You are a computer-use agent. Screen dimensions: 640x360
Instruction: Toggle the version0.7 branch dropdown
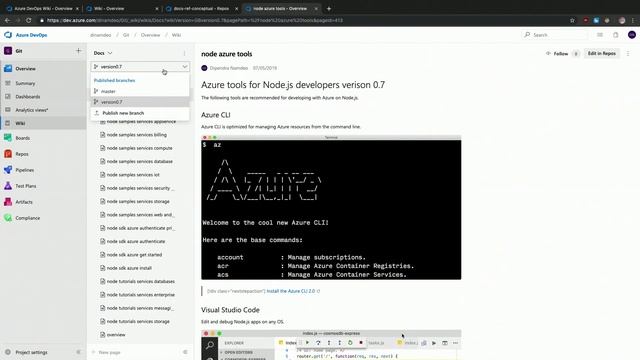140,67
